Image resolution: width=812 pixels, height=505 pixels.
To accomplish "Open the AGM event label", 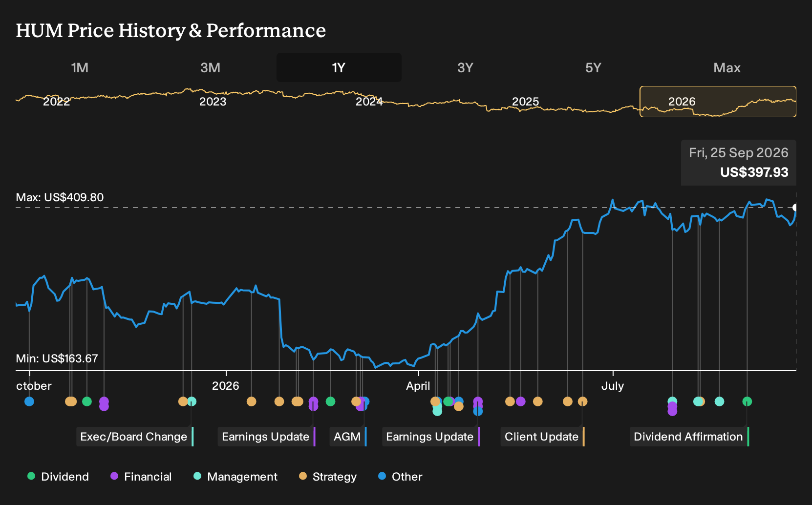I will [348, 437].
